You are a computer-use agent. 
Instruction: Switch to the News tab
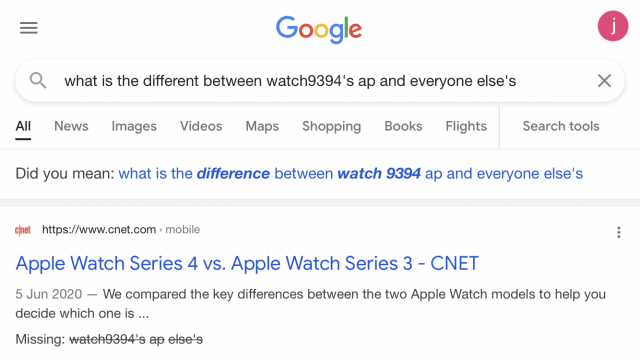(71, 127)
